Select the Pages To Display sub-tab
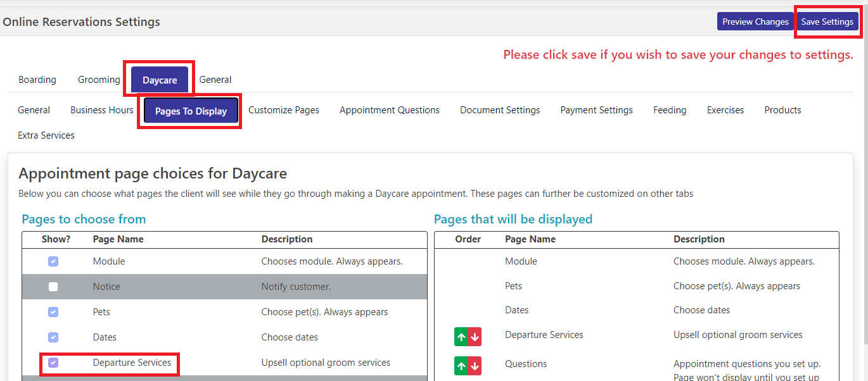Image resolution: width=868 pixels, height=381 pixels. pyautogui.click(x=191, y=111)
